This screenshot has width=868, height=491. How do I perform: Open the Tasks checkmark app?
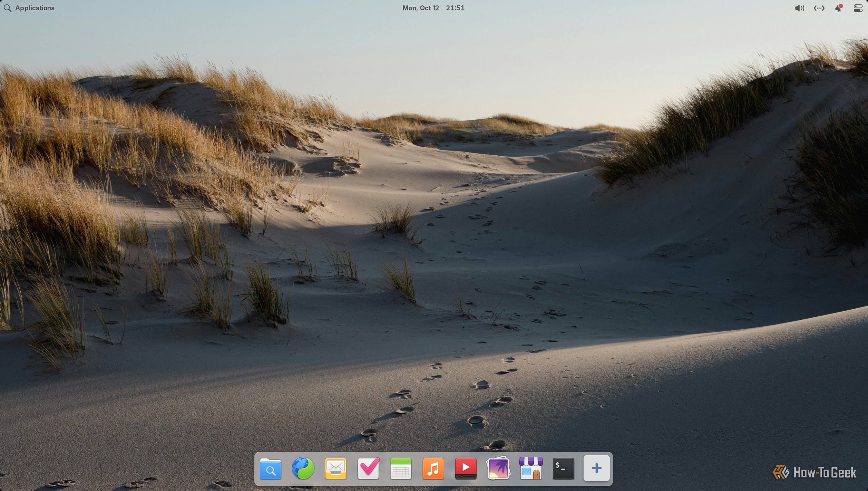(x=368, y=469)
